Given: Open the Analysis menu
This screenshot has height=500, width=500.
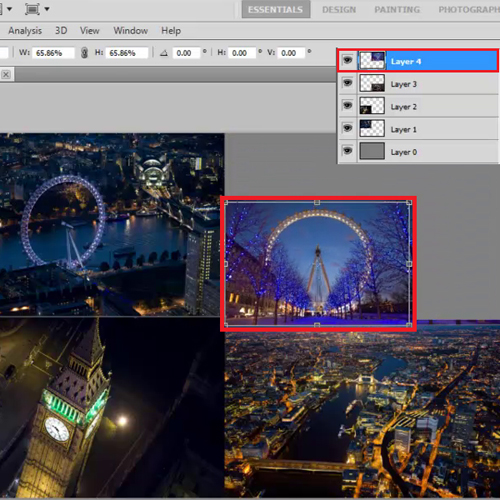Looking at the screenshot, I should pyautogui.click(x=25, y=31).
